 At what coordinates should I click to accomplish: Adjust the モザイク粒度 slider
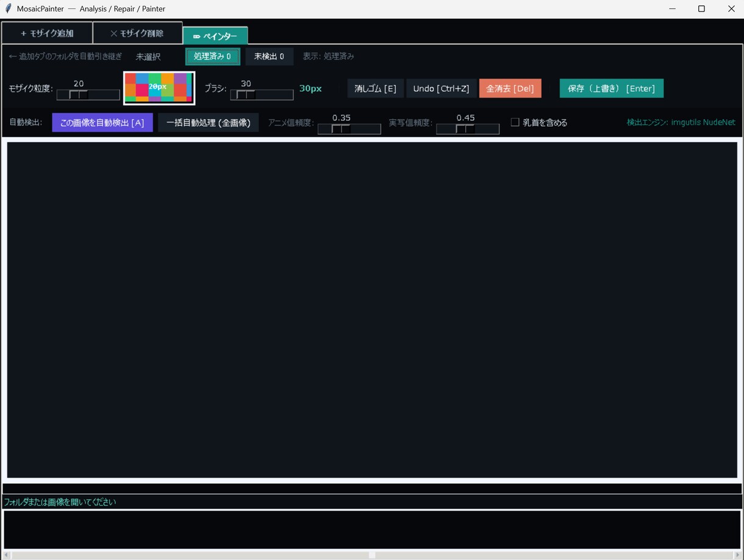pos(88,95)
